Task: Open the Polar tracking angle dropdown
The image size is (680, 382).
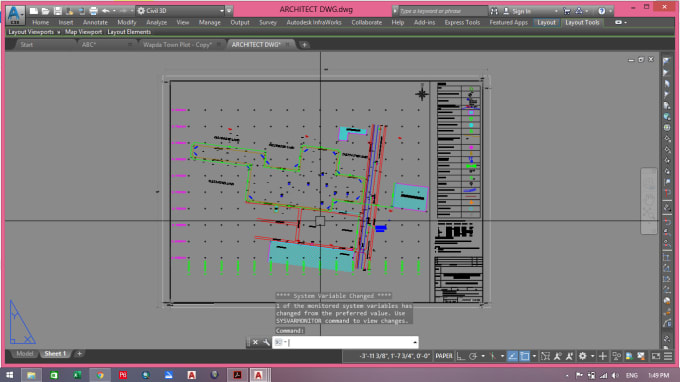Action: pos(483,356)
